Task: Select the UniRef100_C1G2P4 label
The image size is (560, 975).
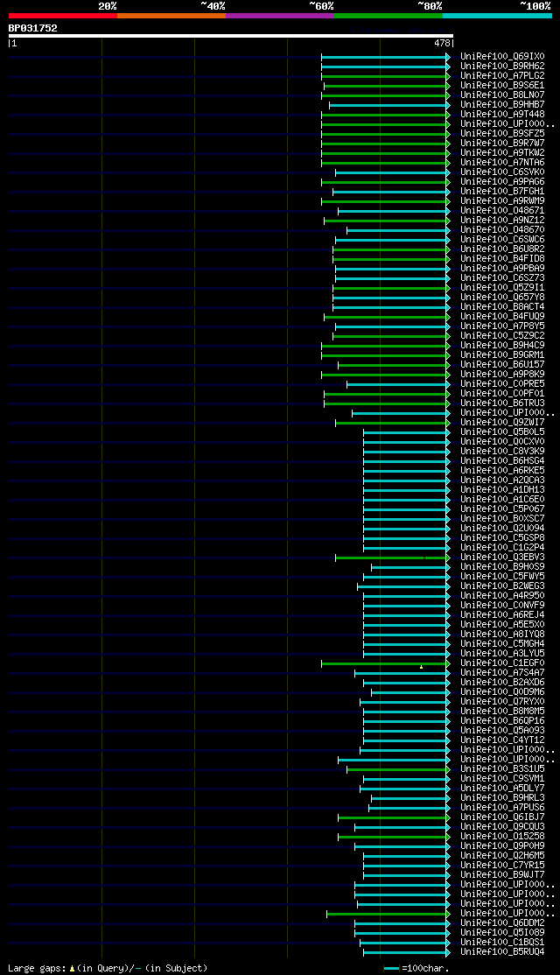Action: [x=503, y=548]
